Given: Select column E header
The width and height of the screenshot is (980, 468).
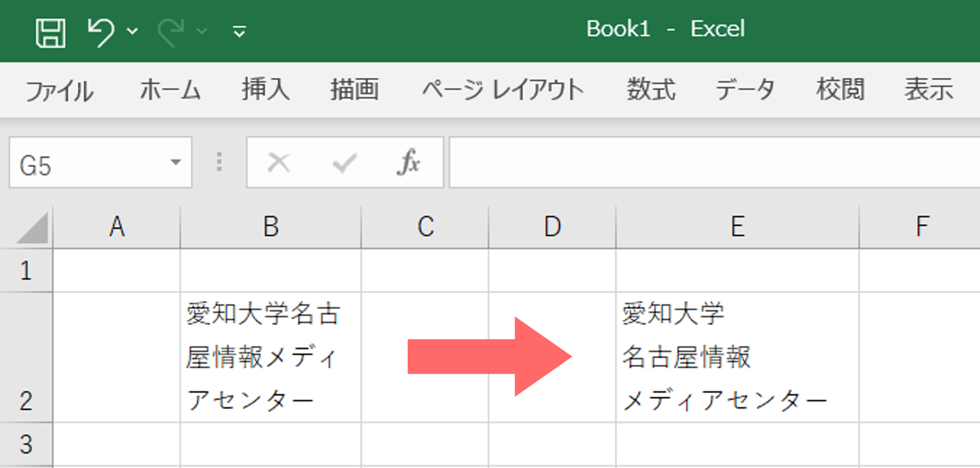Looking at the screenshot, I should 737,227.
